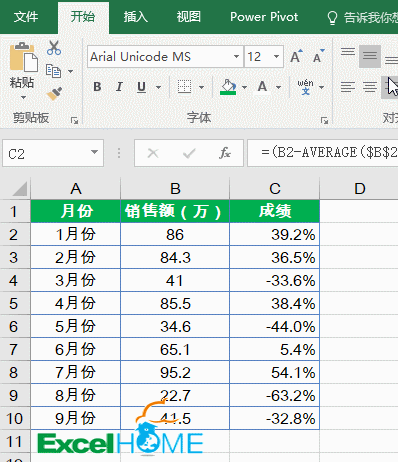Toggle Underline formatting
The width and height of the screenshot is (398, 462).
[142, 87]
